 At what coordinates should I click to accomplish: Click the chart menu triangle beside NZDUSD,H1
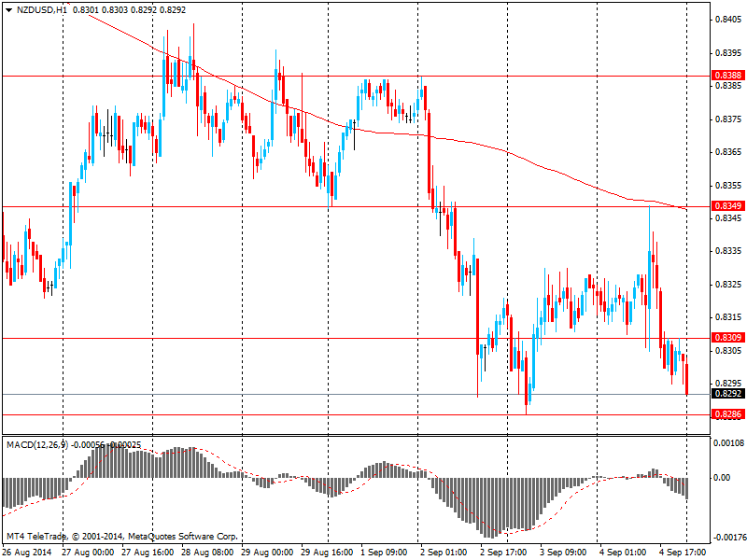8,10
